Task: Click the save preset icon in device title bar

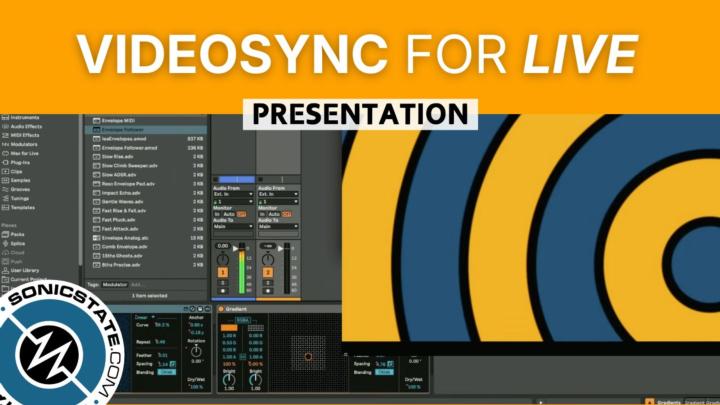Action: 201,309
